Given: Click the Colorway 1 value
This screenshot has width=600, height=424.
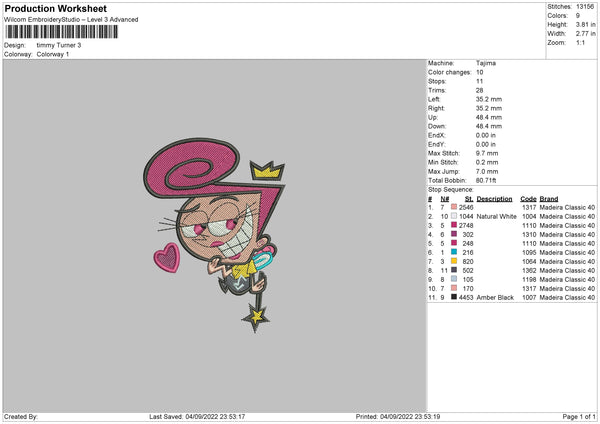Looking at the screenshot, I should [56, 53].
